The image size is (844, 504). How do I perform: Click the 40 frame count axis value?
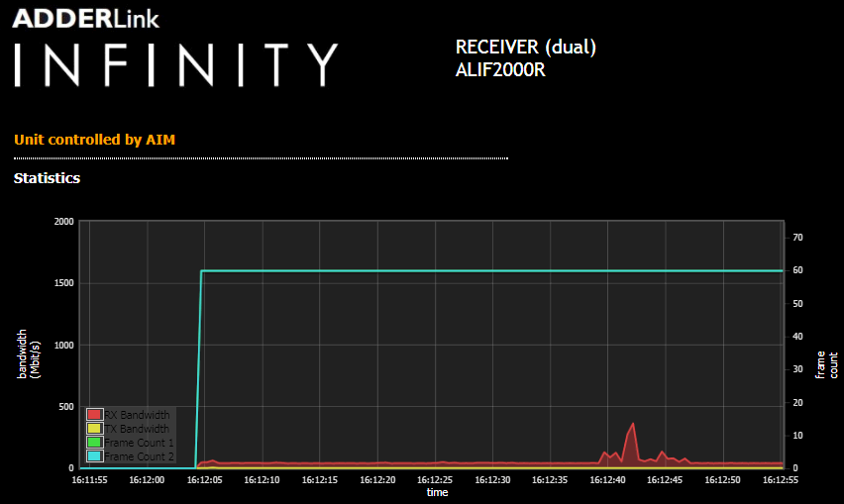point(797,337)
